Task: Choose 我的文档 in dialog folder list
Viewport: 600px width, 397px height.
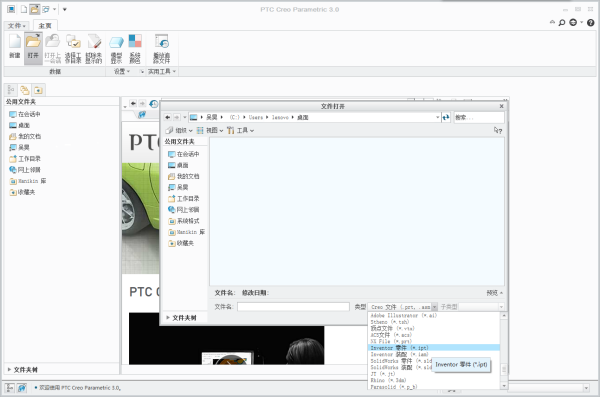Action: 184,176
